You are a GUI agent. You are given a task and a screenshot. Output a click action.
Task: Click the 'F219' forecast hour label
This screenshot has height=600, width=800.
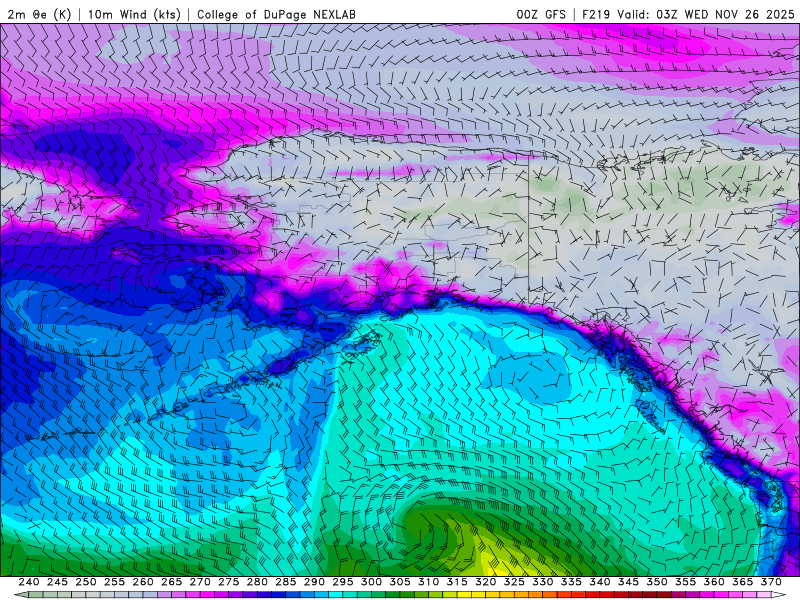pyautogui.click(x=596, y=14)
